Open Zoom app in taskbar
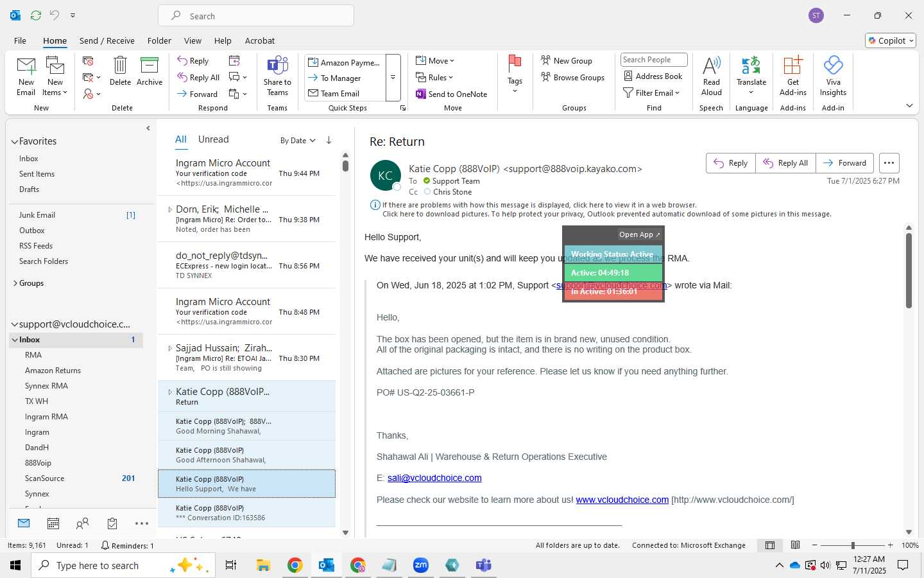Screen dimensions: 924x578 click(421, 565)
